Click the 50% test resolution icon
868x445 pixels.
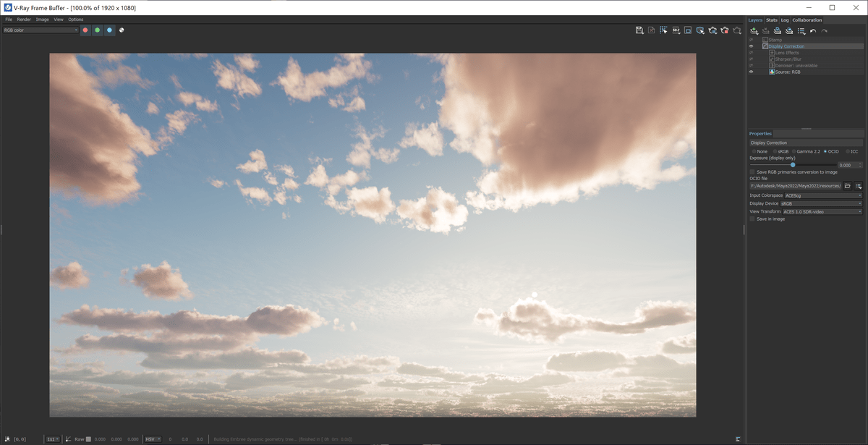(676, 30)
